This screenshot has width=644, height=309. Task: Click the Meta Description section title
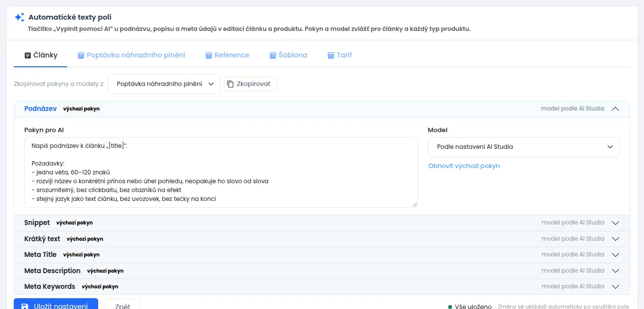click(53, 271)
